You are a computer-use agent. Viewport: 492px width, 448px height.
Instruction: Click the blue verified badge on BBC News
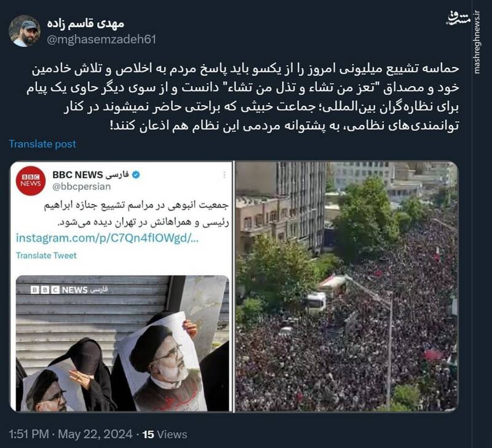coord(136,175)
